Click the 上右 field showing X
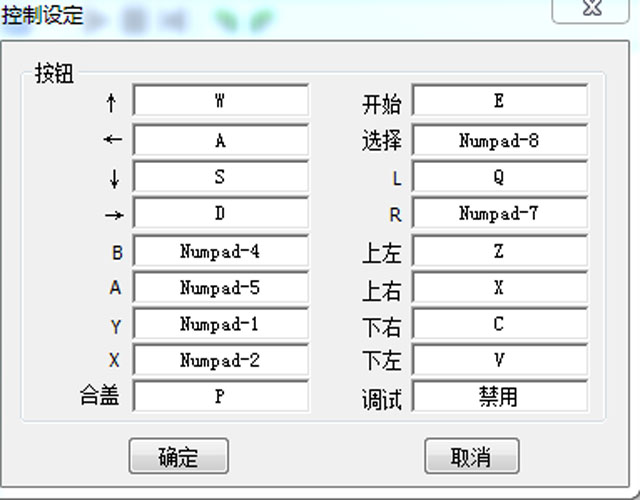 pyautogui.click(x=499, y=288)
